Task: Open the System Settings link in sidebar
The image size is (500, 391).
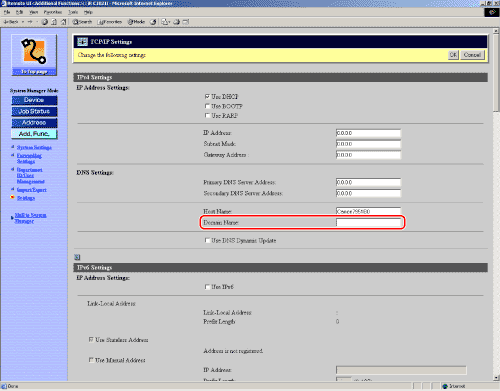Action: [x=34, y=147]
